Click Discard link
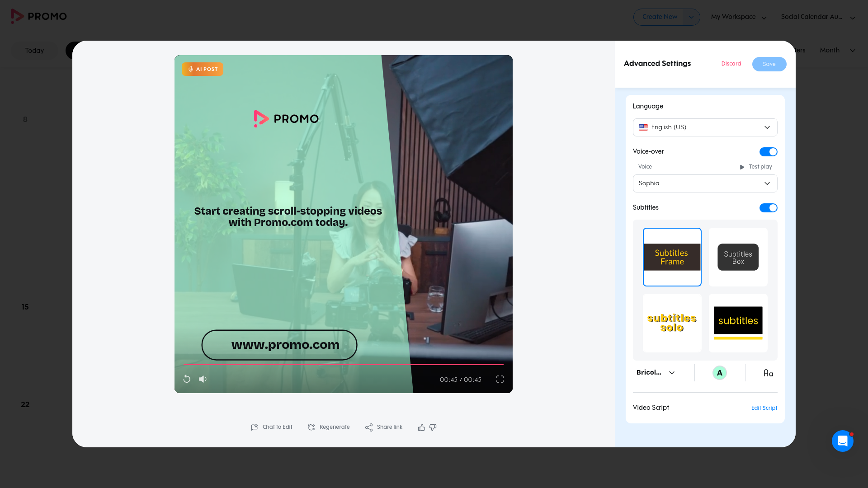The width and height of the screenshot is (868, 488). (x=731, y=64)
